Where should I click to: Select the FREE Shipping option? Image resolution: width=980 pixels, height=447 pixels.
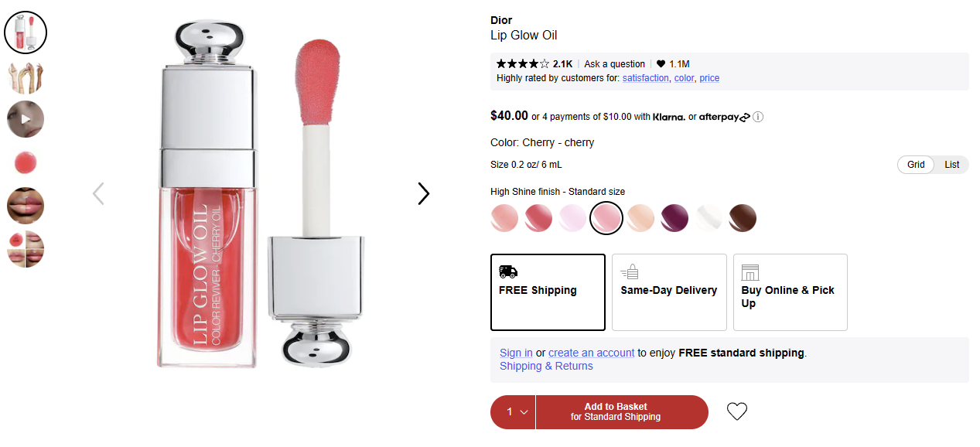(x=548, y=292)
